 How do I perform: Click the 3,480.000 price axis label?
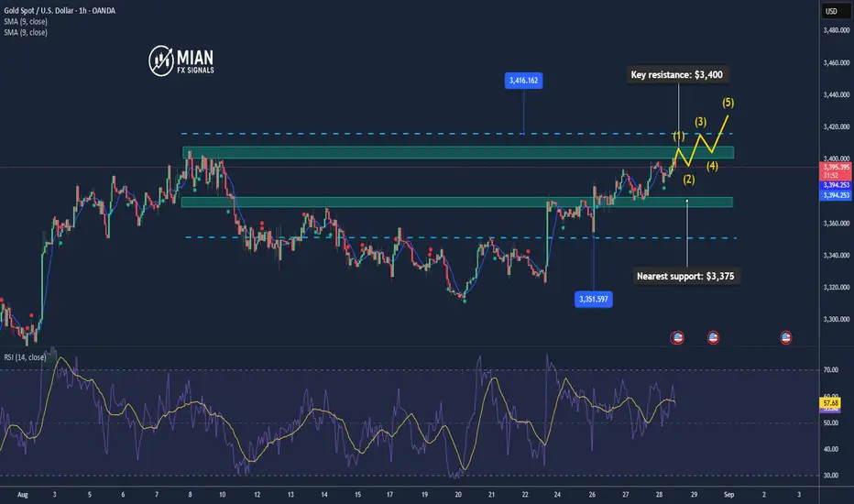click(836, 30)
